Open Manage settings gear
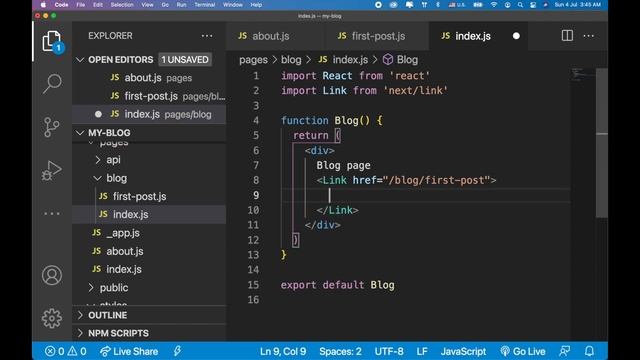 click(52, 318)
